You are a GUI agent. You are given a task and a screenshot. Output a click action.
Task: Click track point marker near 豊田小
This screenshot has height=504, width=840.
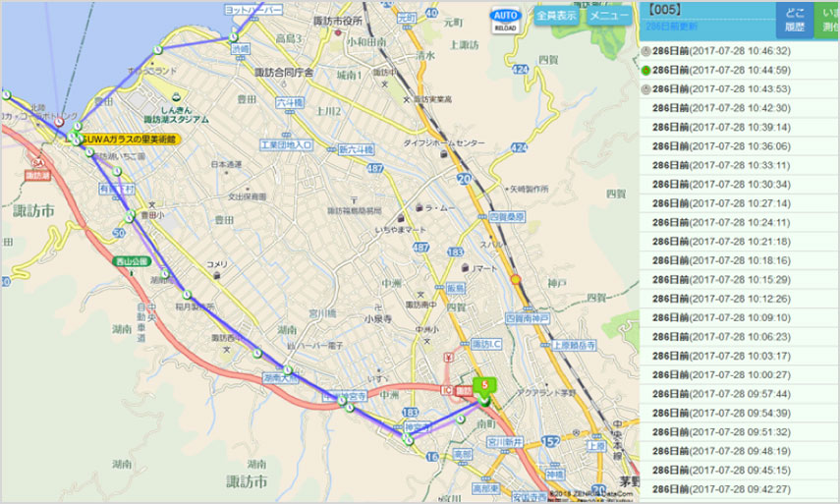130,217
